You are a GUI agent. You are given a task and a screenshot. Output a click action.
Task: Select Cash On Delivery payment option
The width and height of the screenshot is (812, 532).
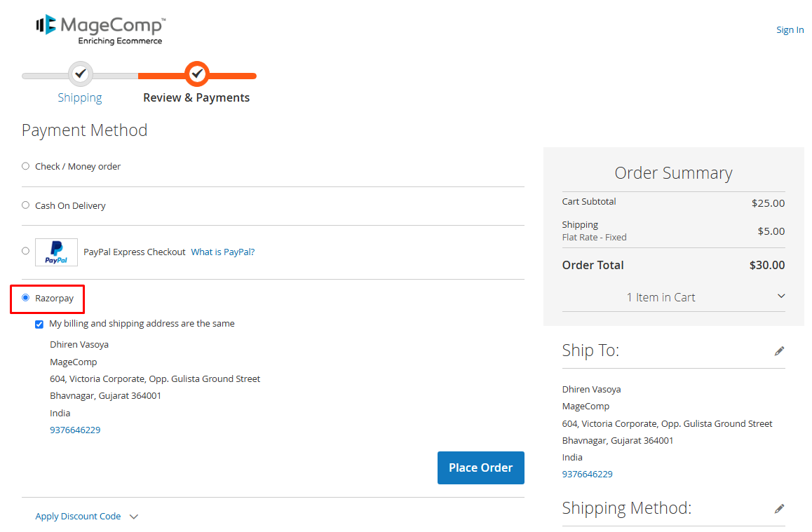pos(26,205)
